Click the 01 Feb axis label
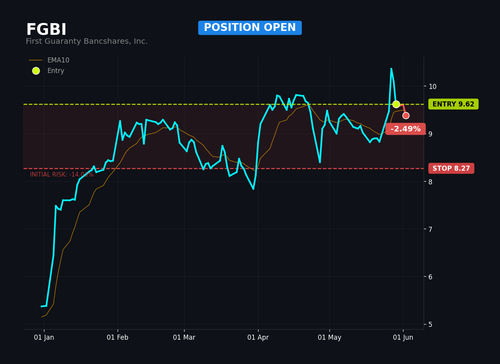The image size is (500, 364). [x=117, y=337]
